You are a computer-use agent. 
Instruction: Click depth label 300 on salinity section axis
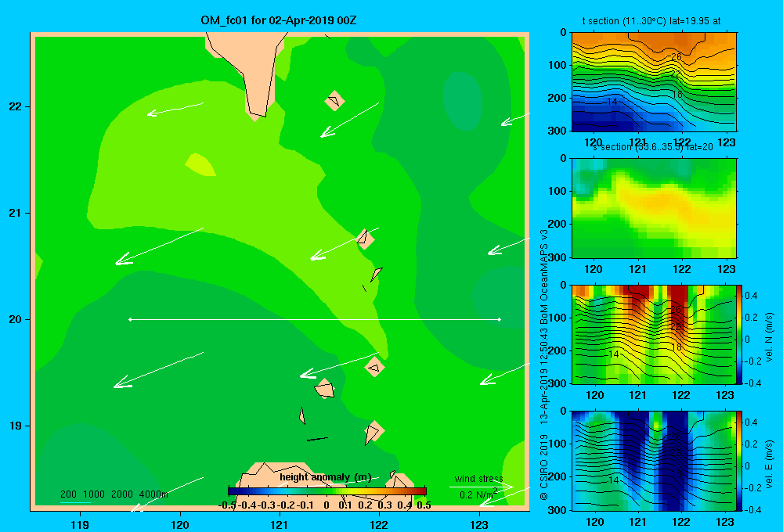(557, 257)
